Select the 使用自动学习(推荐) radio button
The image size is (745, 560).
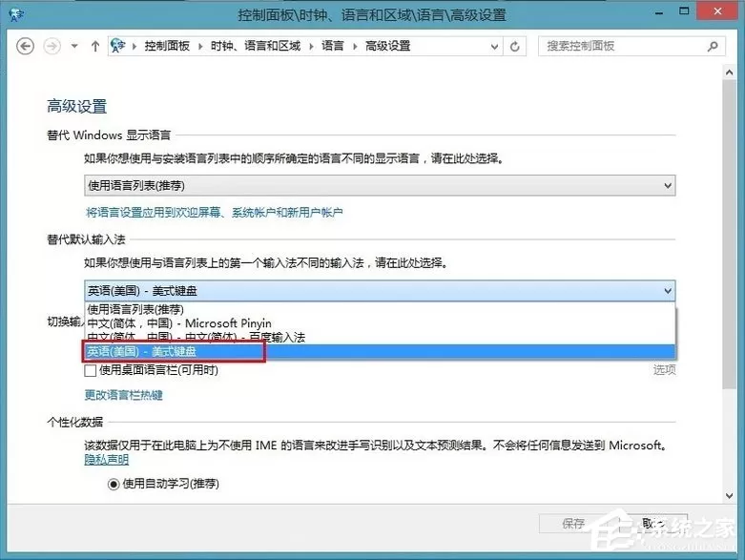tap(114, 484)
